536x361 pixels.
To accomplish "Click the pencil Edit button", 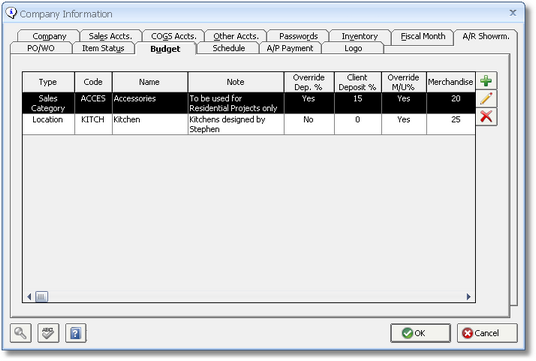I will [x=486, y=99].
